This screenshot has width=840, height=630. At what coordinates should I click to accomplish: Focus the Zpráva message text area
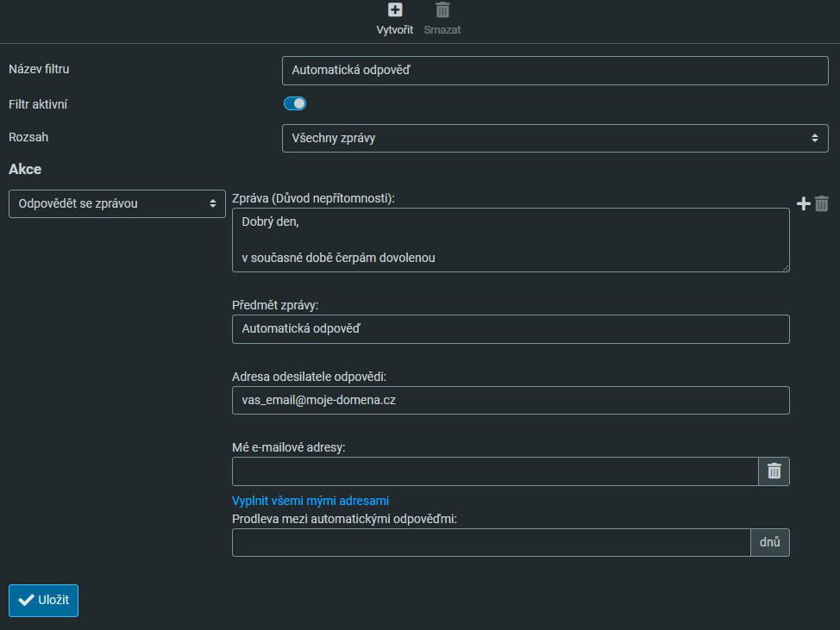coord(511,240)
